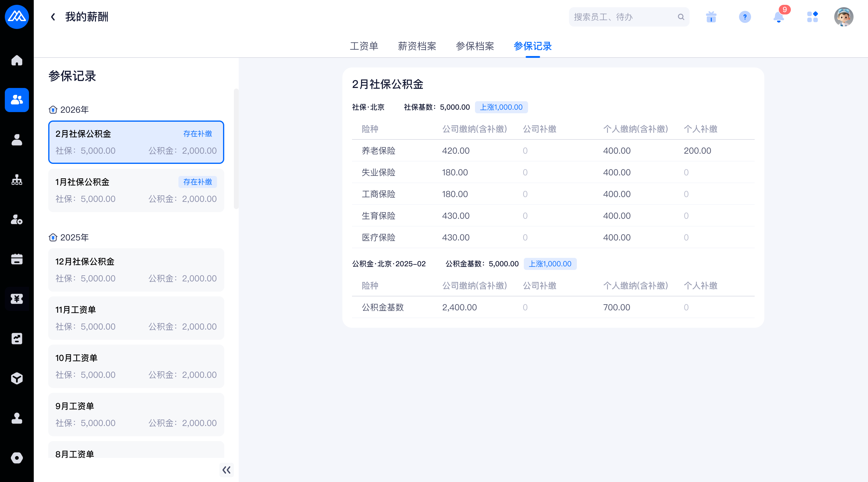Open the 参保档案 tab
Screen dimensions: 868x482
coord(475,46)
